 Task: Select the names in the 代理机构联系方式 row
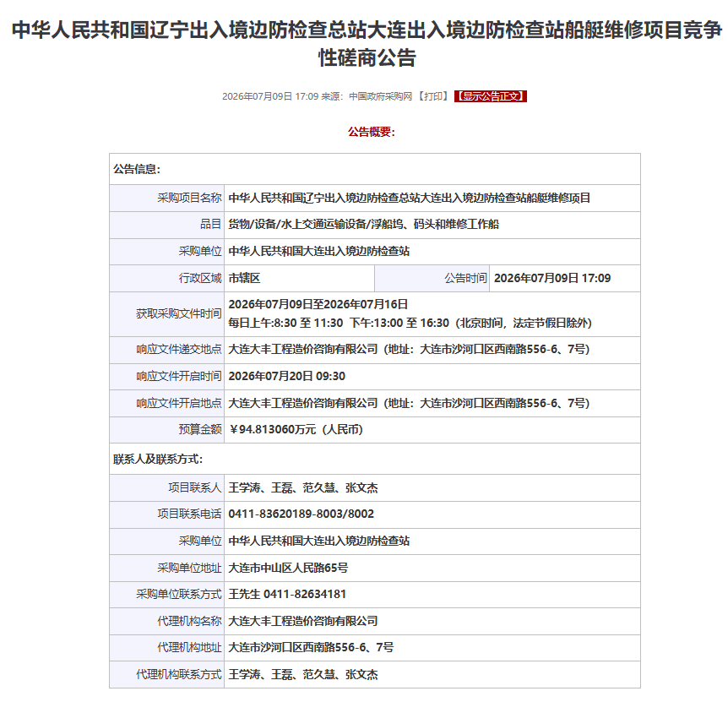pyautogui.click(x=303, y=674)
